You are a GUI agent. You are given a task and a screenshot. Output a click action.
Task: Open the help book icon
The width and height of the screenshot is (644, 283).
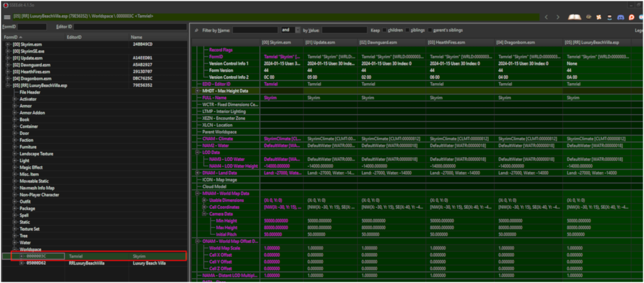tap(574, 17)
